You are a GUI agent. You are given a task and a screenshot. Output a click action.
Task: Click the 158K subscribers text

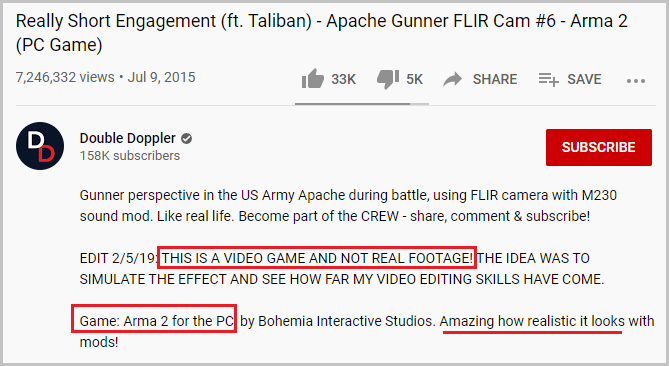130,156
